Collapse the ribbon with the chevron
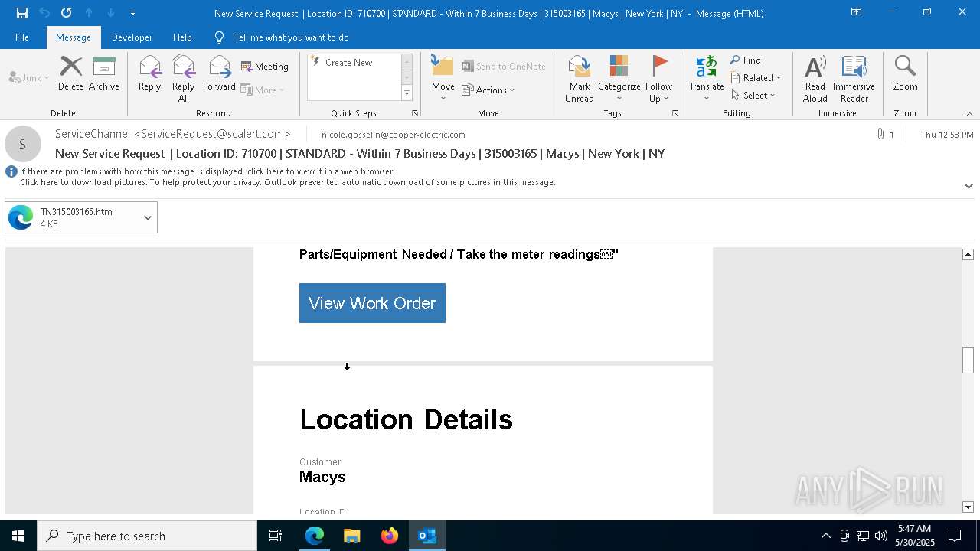The image size is (980, 551). click(969, 114)
